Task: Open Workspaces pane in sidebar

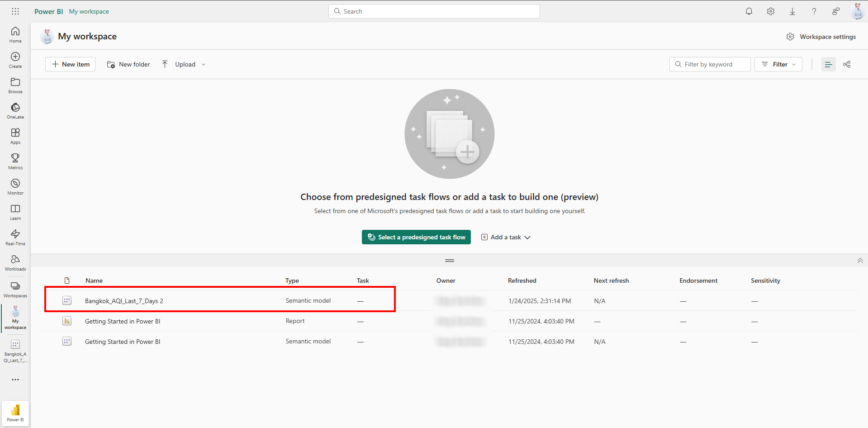Action: [x=15, y=290]
